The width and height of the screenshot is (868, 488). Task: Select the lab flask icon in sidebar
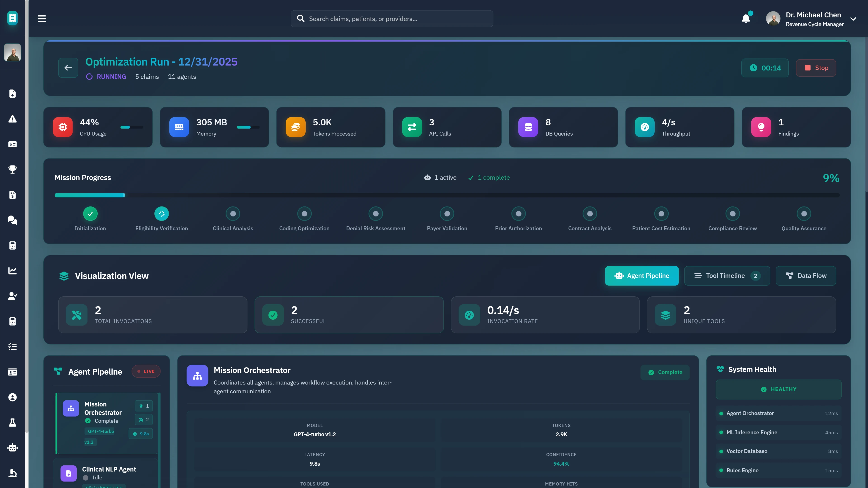click(12, 423)
